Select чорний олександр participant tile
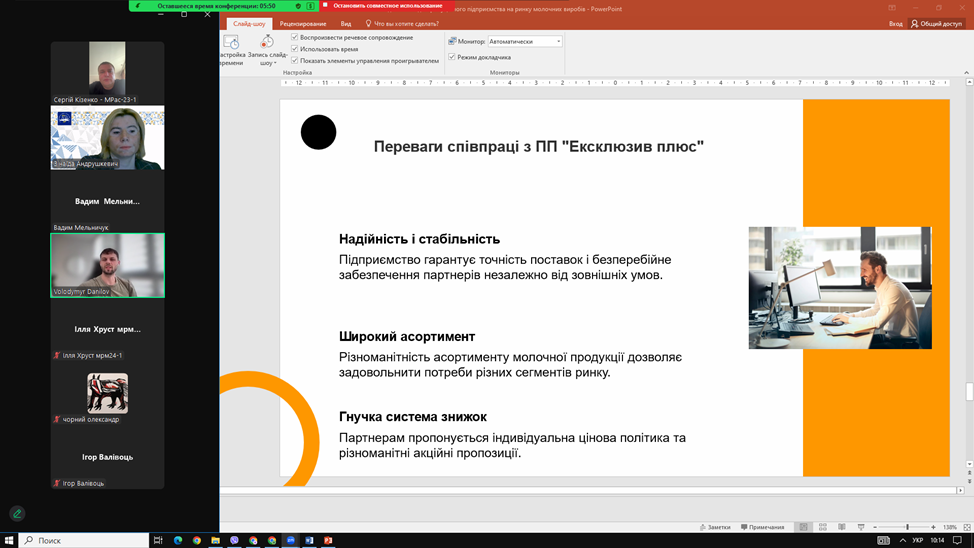Viewport: 974px width, 548px height. click(x=107, y=393)
